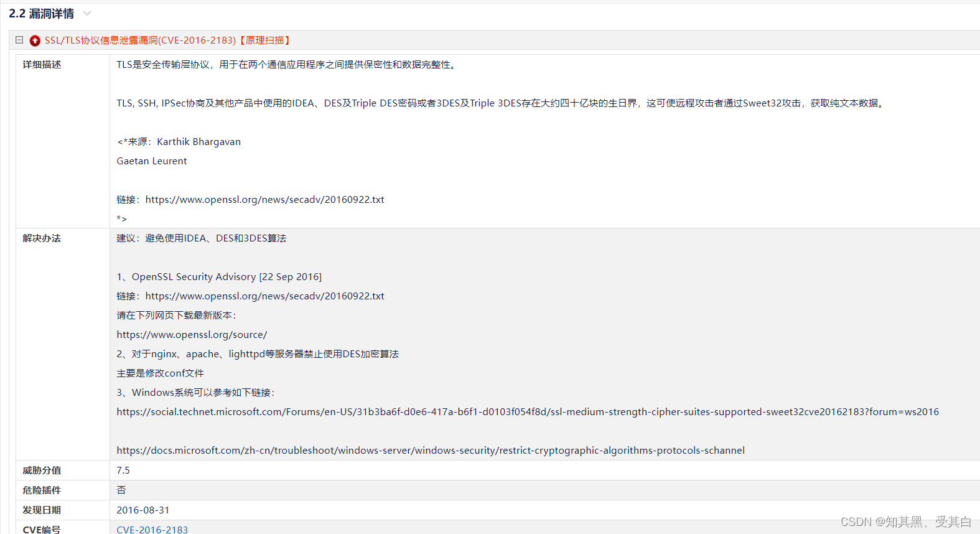Click openssl secadv URL in 解决办法
The width and height of the screenshot is (980, 534).
(x=264, y=296)
